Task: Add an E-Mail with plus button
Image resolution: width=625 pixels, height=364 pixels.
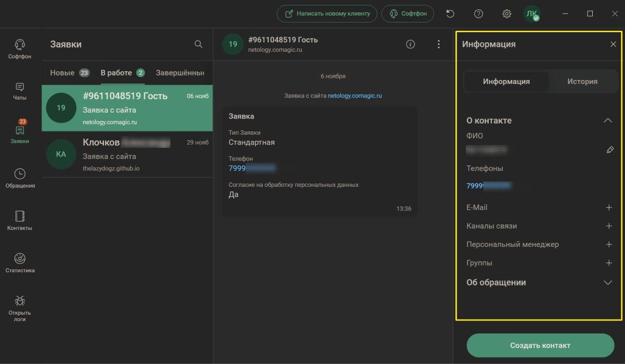Action: [608, 207]
